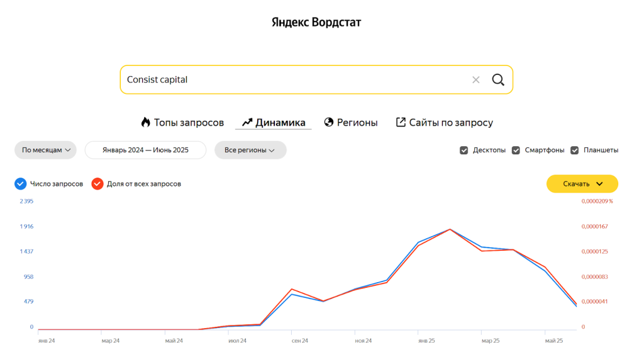Open the yellow Скачать download dropdown
The width and height of the screenshot is (644, 347).
(582, 184)
